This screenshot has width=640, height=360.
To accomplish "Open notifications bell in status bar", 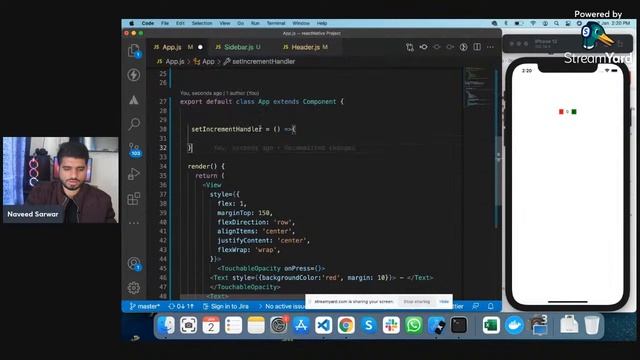I will tap(491, 306).
